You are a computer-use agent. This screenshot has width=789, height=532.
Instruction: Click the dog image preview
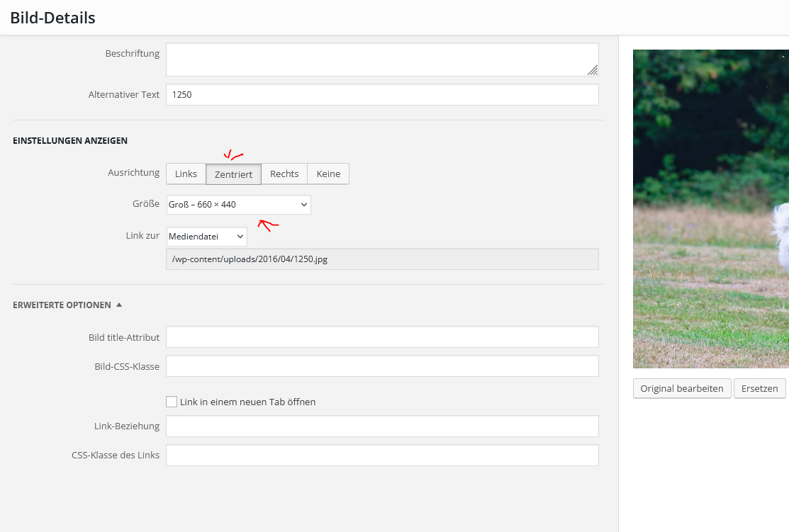coord(710,209)
